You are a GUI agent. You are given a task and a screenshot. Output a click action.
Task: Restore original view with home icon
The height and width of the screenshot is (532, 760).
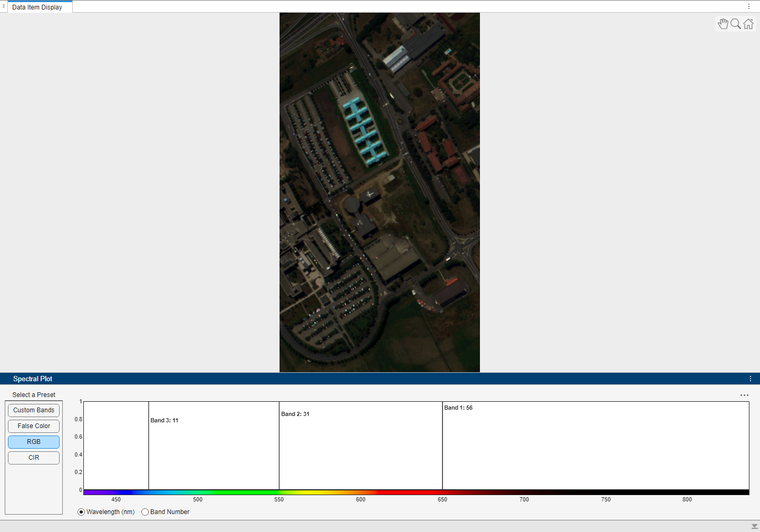tap(748, 23)
